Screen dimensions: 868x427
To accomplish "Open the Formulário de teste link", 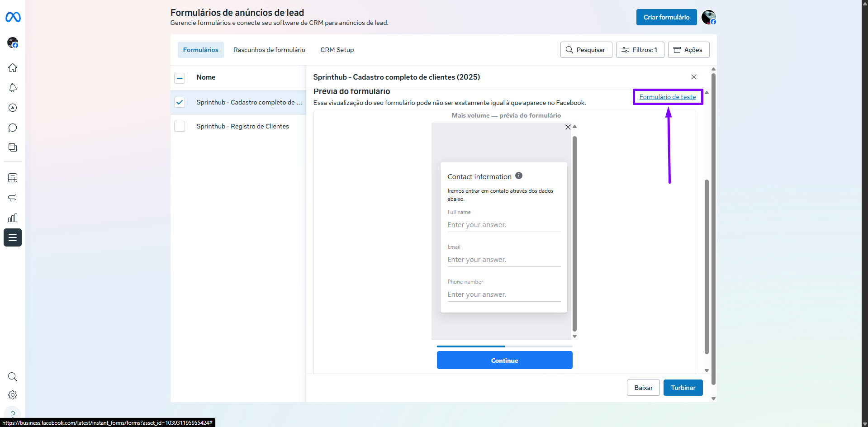I will pos(667,97).
